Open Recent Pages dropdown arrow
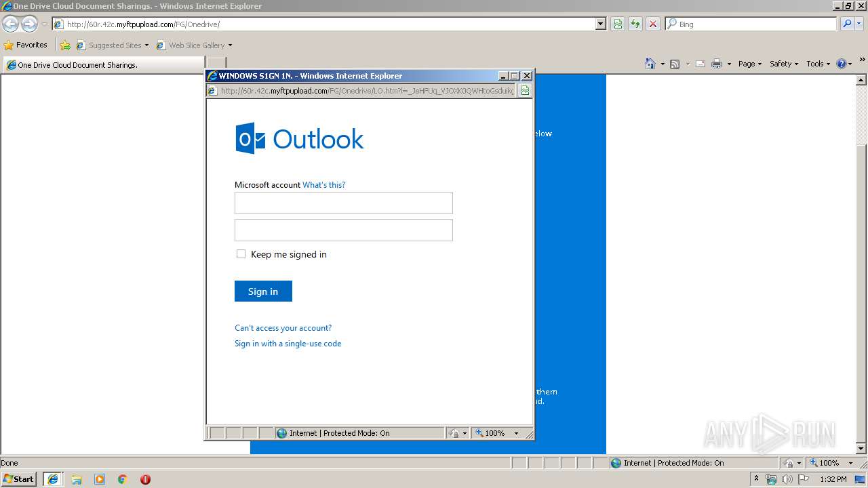This screenshot has width=868, height=488. click(x=44, y=24)
